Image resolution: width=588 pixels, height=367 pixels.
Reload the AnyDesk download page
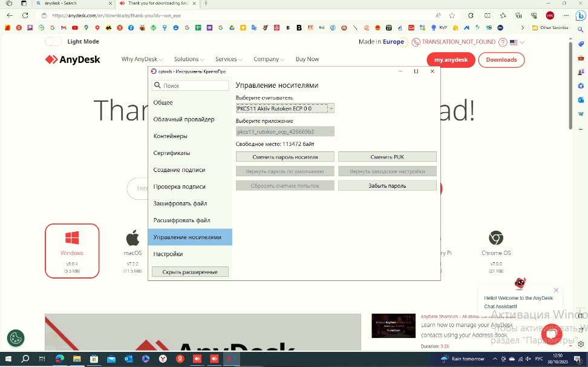point(25,15)
